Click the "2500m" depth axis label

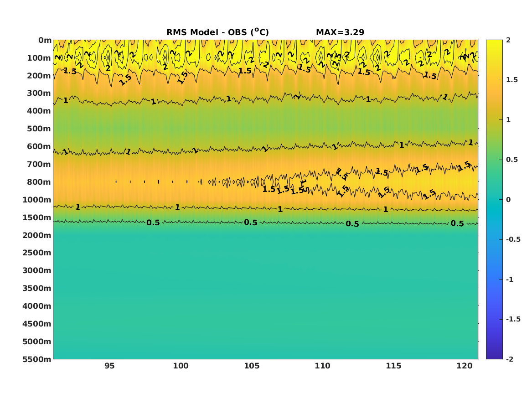37,253
